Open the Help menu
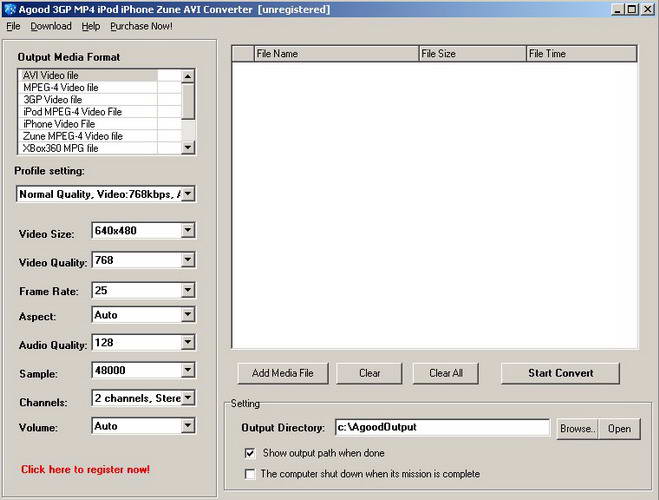This screenshot has height=500, width=659. tap(91, 26)
